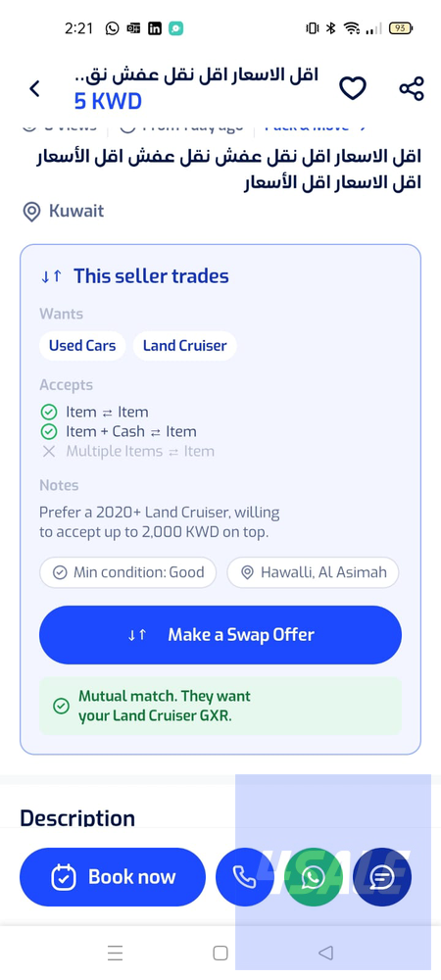Tap the back arrow in header
The height and width of the screenshot is (980, 441).
(34, 89)
